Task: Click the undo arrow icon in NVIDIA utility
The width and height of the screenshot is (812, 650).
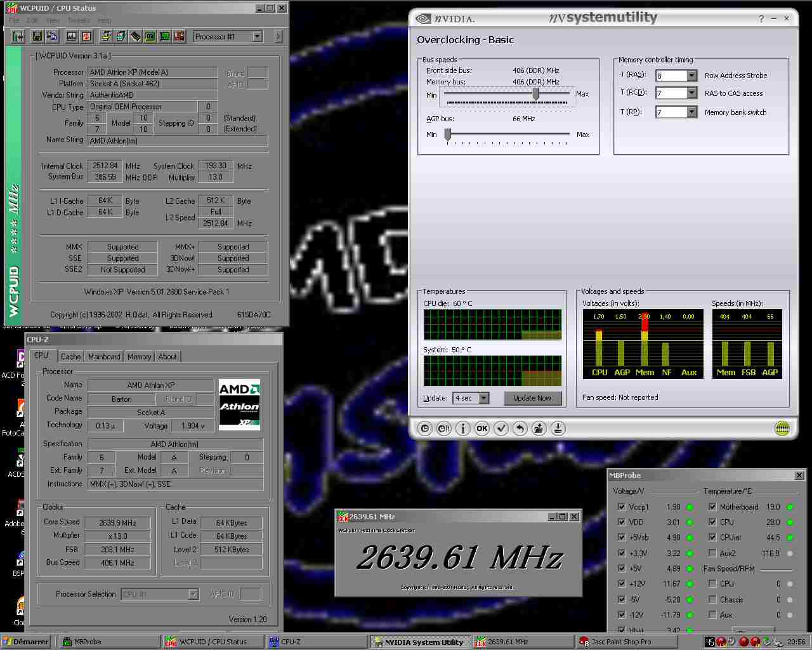Action: (520, 428)
